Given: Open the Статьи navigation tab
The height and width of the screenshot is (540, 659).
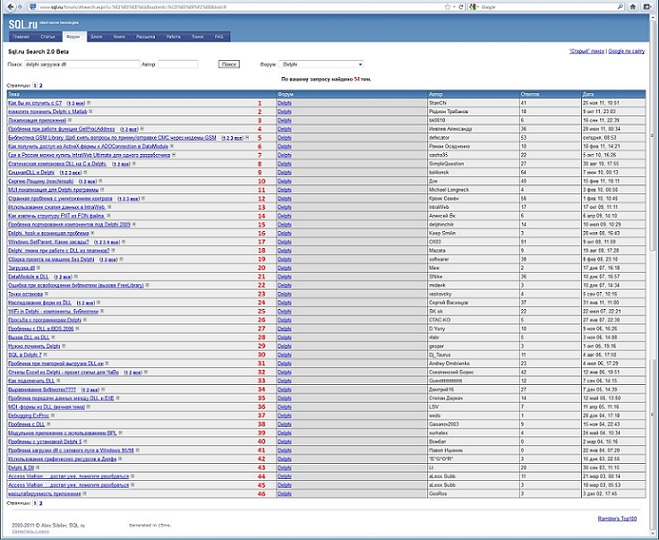Looking at the screenshot, I should tap(47, 36).
